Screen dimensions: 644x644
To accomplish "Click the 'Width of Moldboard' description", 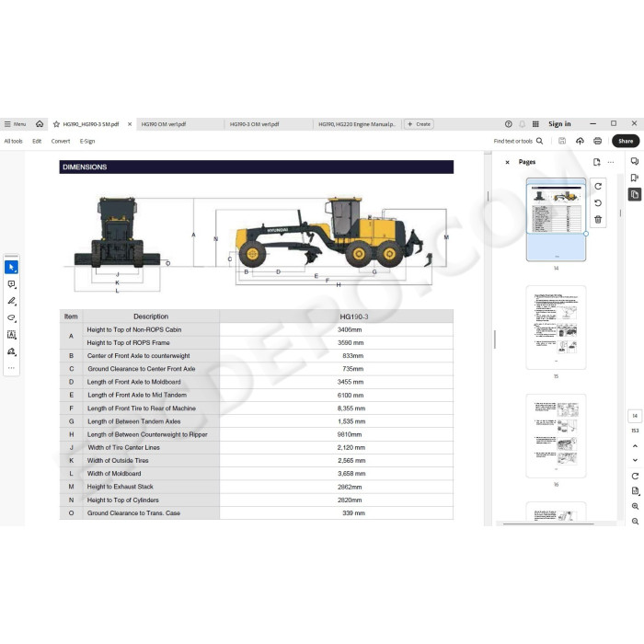I will [x=114, y=474].
